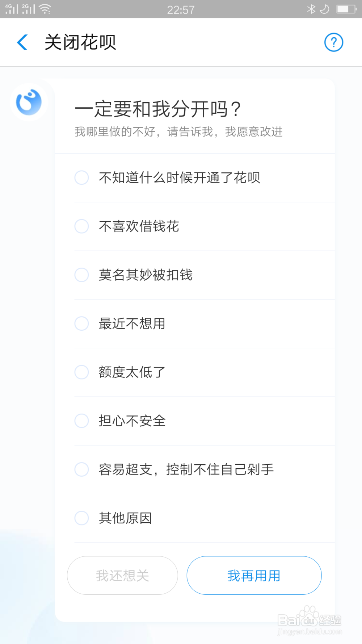This screenshot has height=644, width=362.
Task: Tap the Wi-Fi signal status icon
Action: point(45,9)
